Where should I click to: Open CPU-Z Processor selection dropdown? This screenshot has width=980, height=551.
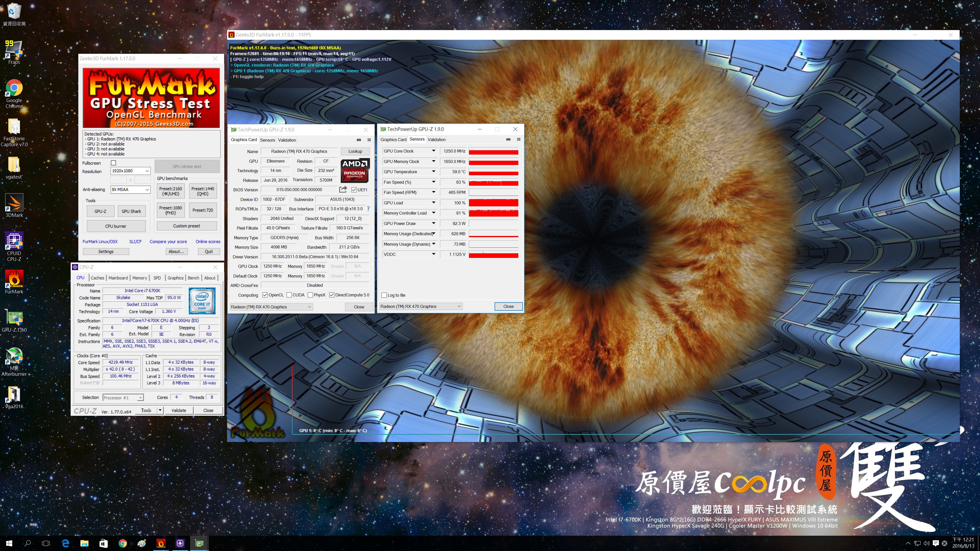(x=123, y=398)
